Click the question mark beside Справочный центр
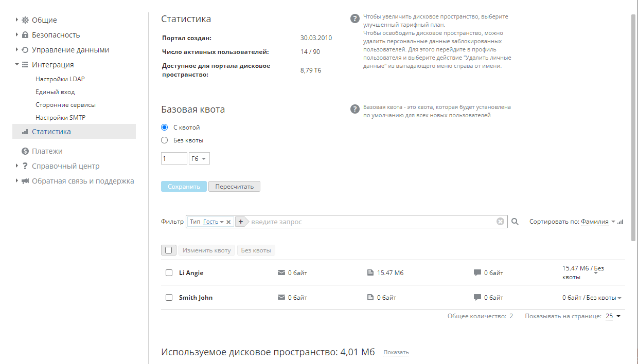Image resolution: width=638 pixels, height=364 pixels. [25, 166]
